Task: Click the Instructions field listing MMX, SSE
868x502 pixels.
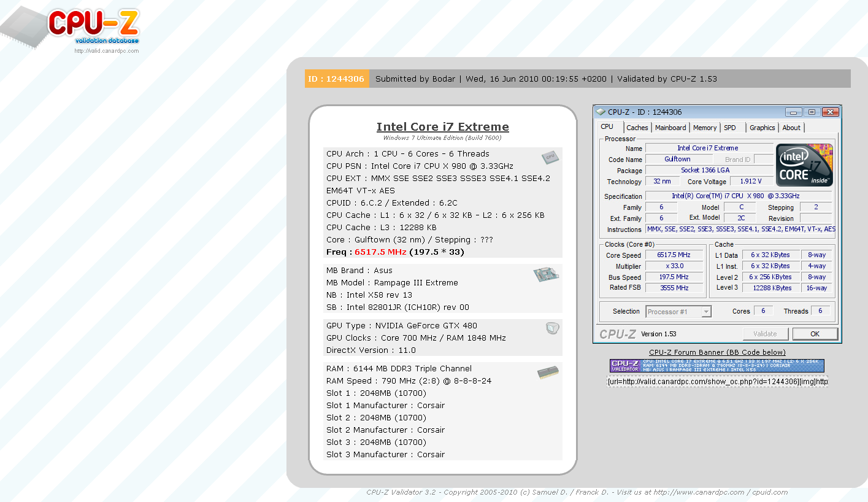Action: pos(740,229)
